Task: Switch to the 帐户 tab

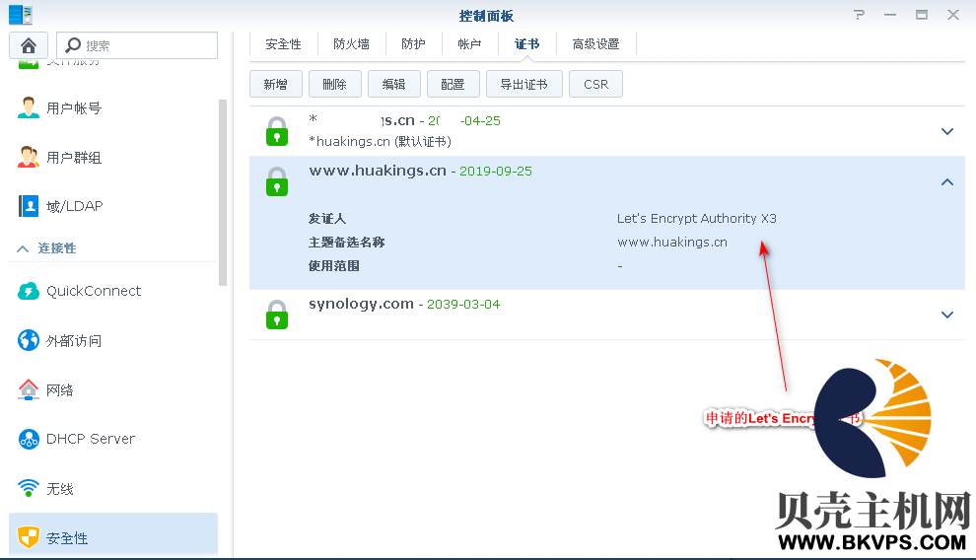Action: click(469, 44)
